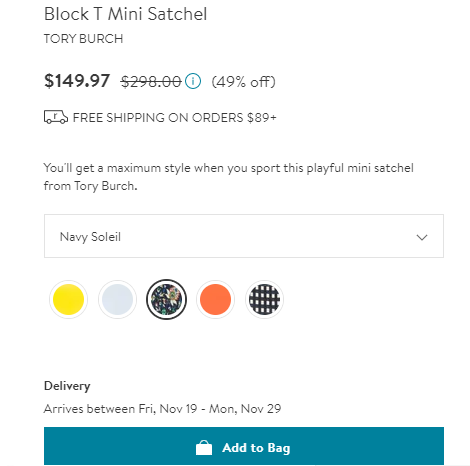Click the $149.97 sale price
Viewport: 470px width, 466px height.
click(77, 81)
